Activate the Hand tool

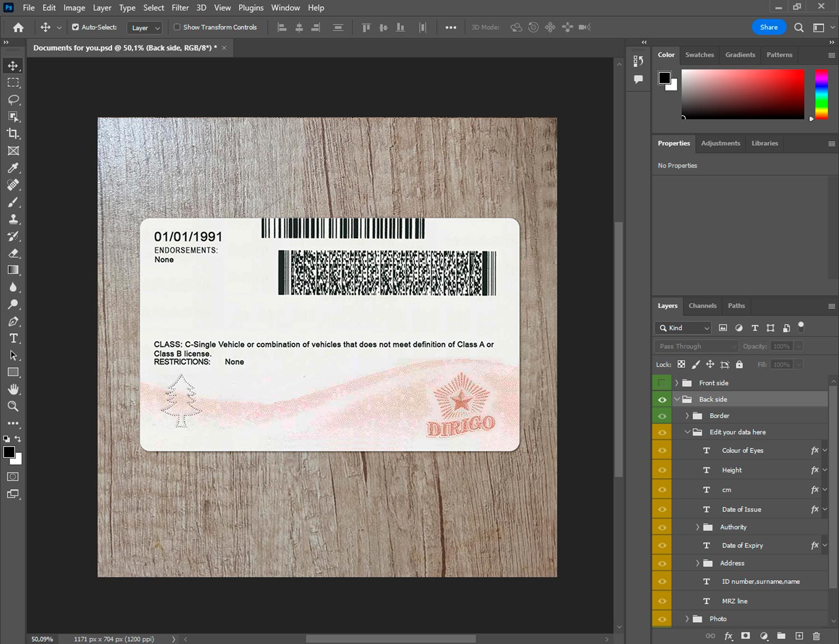13,389
